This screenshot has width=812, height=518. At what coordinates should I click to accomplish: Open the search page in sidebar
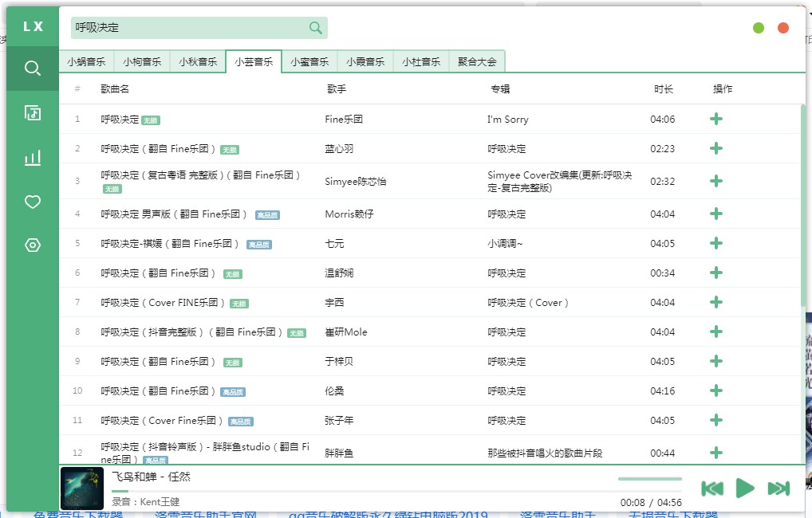32,69
